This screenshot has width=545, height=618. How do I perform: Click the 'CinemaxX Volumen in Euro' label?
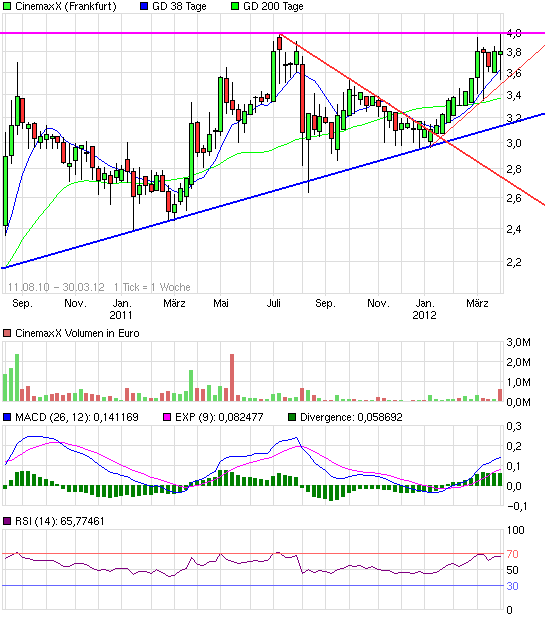(77, 333)
